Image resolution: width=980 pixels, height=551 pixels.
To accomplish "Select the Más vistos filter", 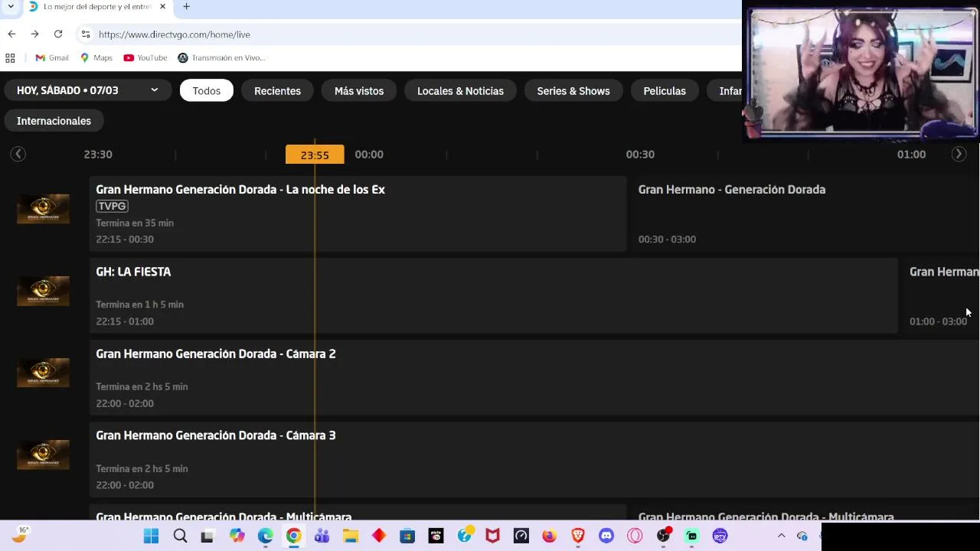I will [359, 90].
